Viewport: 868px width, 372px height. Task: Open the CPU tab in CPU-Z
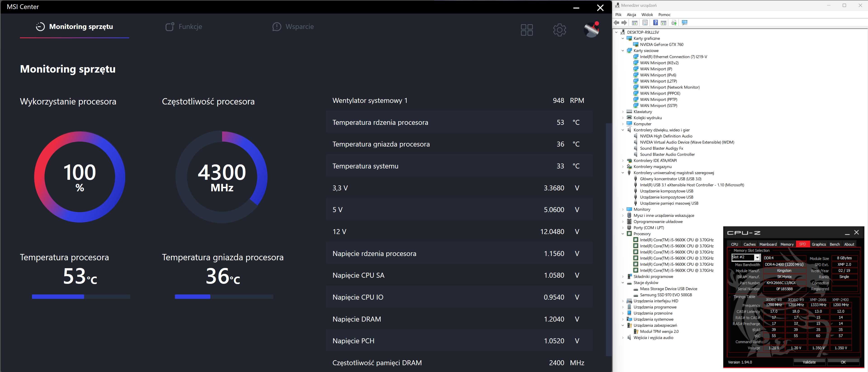point(735,244)
